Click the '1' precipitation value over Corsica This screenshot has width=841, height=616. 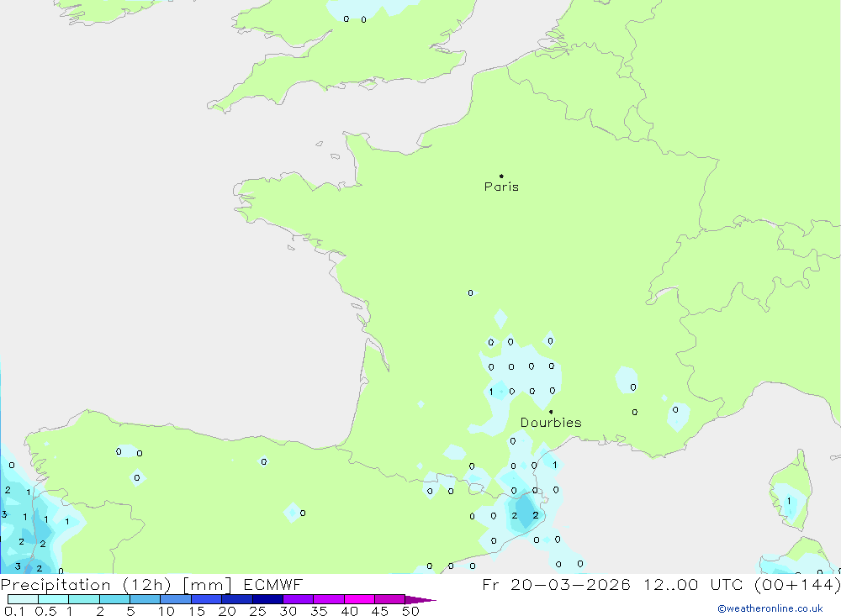pos(789,501)
